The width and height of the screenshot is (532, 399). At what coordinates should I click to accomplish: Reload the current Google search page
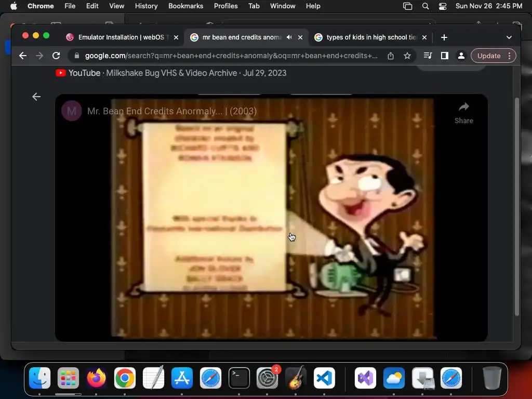point(56,56)
